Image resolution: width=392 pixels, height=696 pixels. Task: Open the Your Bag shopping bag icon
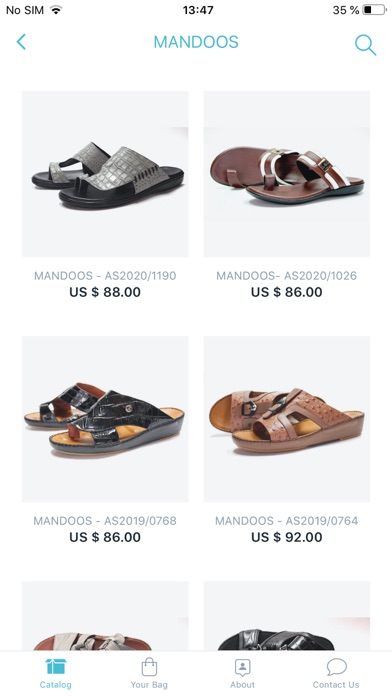[149, 666]
